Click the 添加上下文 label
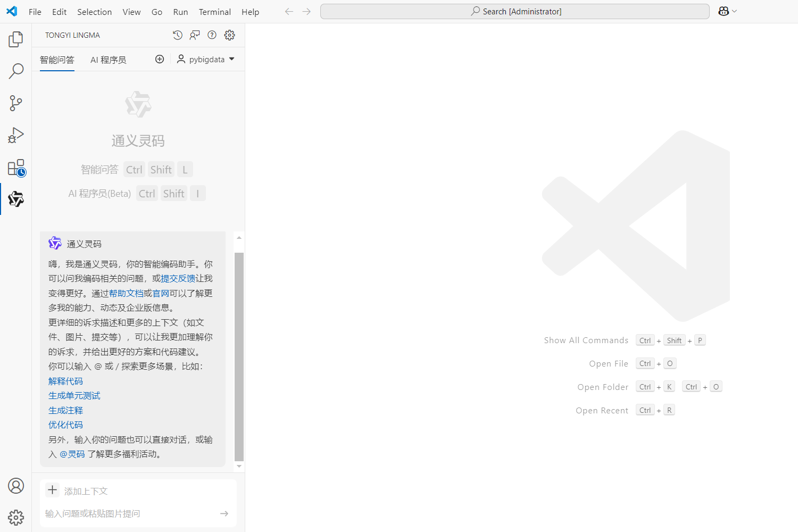This screenshot has width=798, height=532. point(86,491)
